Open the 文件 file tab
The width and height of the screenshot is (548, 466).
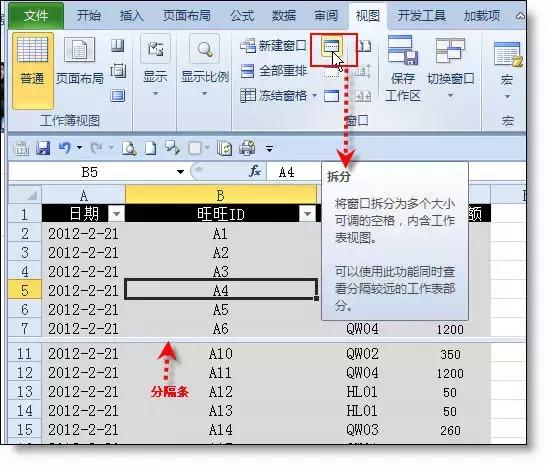coord(36,16)
